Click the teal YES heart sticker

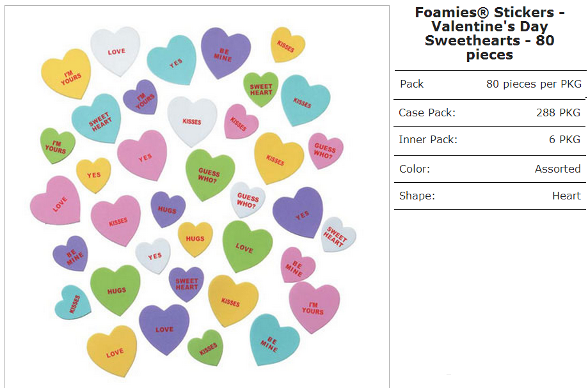point(172,60)
